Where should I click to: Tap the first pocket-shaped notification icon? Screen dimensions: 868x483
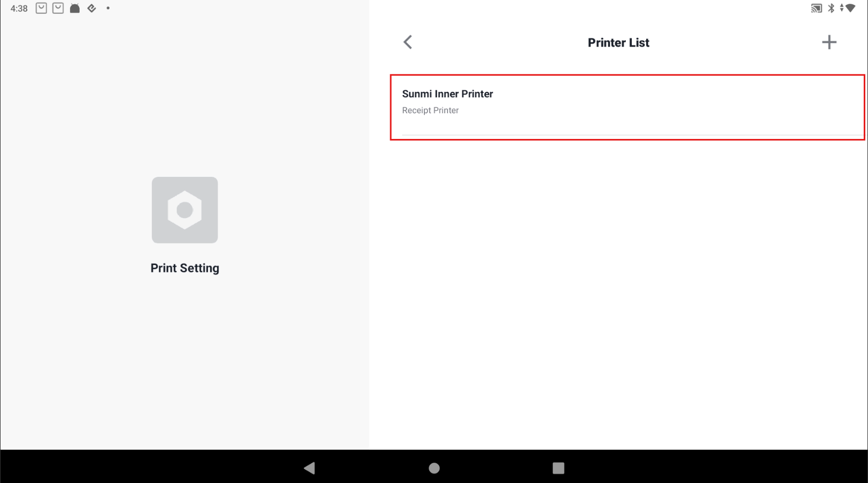[41, 8]
